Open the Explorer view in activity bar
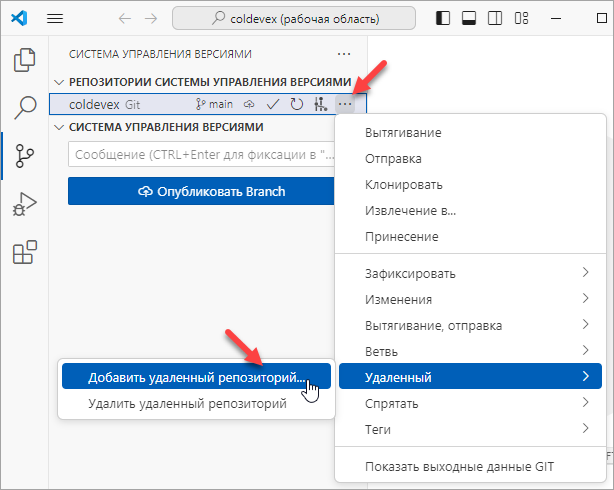Image resolution: width=614 pixels, height=490 pixels. tap(24, 60)
